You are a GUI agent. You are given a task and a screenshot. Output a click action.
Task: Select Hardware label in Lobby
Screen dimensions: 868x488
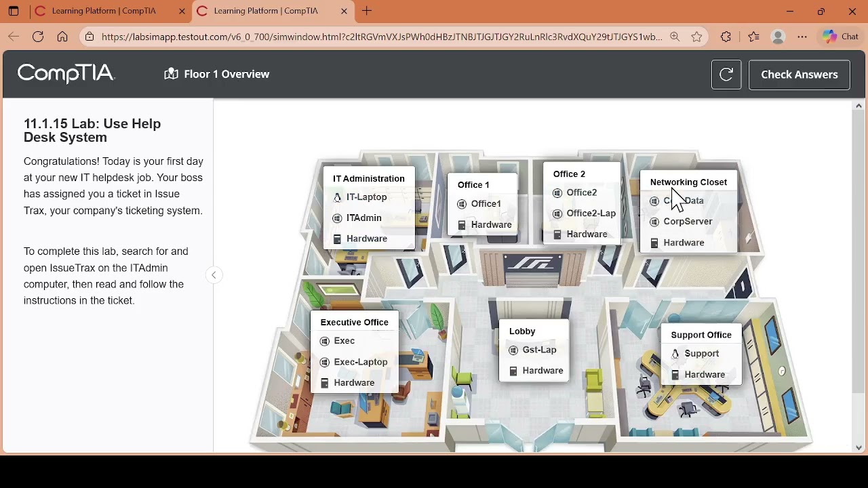[x=543, y=371]
